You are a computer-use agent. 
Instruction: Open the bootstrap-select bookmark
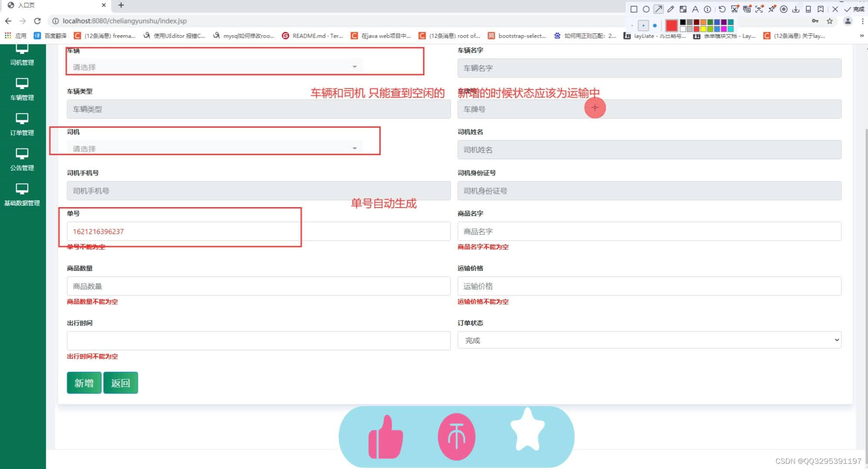[x=517, y=36]
